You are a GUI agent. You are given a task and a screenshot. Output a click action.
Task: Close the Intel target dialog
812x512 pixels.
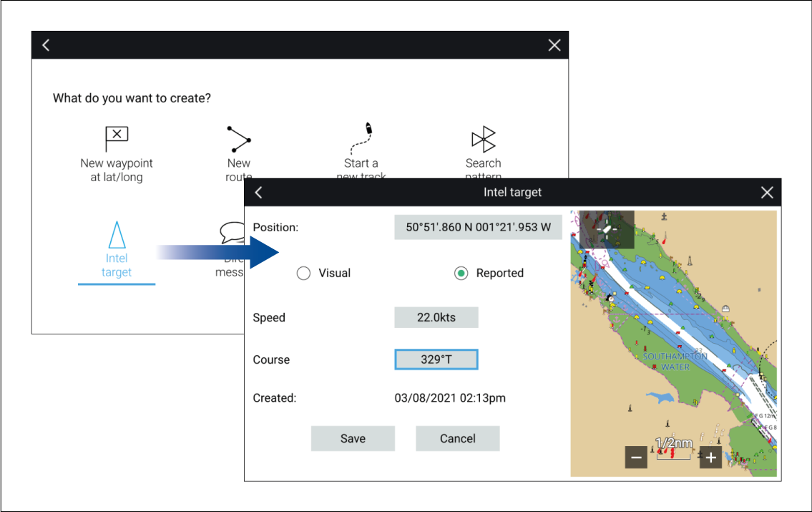pyautogui.click(x=767, y=193)
